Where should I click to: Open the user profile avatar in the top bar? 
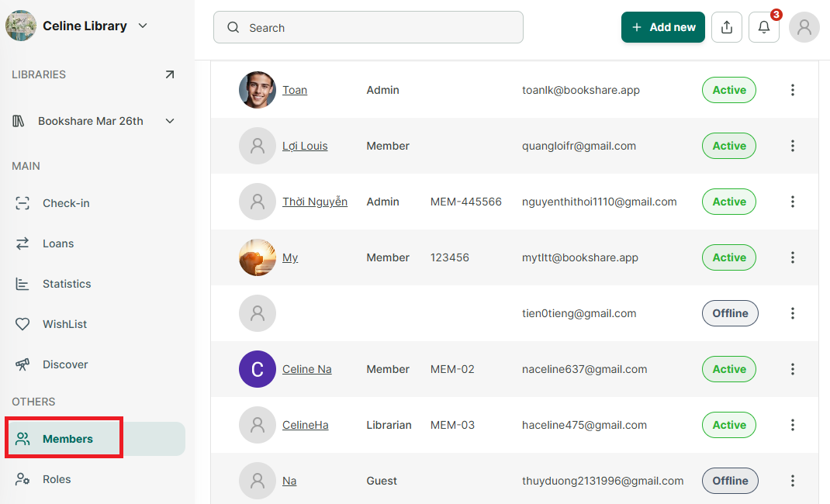coord(804,27)
